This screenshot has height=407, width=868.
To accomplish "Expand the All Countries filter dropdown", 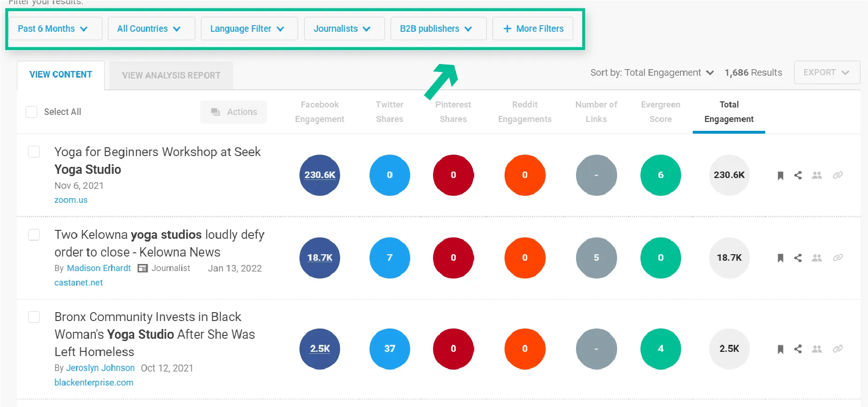I will click(149, 29).
